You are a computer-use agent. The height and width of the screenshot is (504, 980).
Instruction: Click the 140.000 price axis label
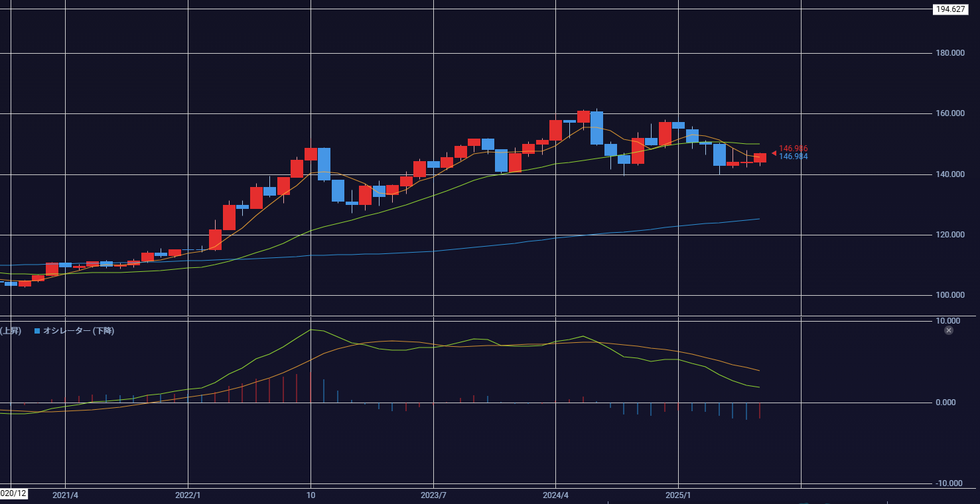951,174
